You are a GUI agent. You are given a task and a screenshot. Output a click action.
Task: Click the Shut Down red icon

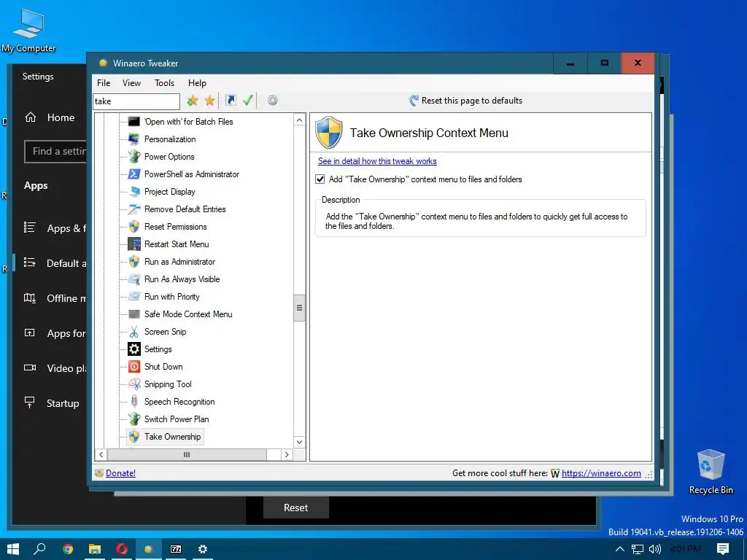tap(134, 367)
